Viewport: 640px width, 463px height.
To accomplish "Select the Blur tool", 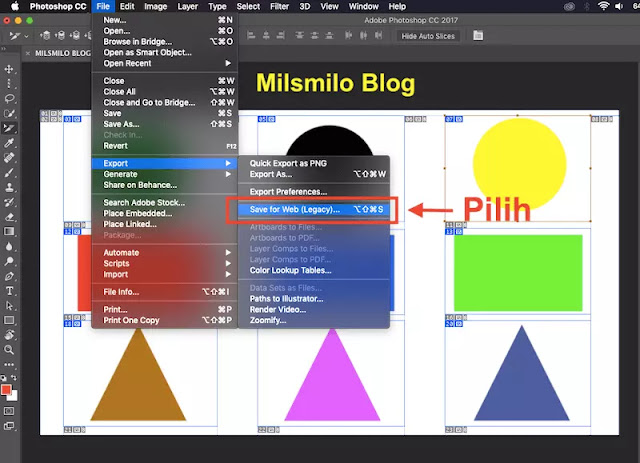I will click(x=9, y=246).
